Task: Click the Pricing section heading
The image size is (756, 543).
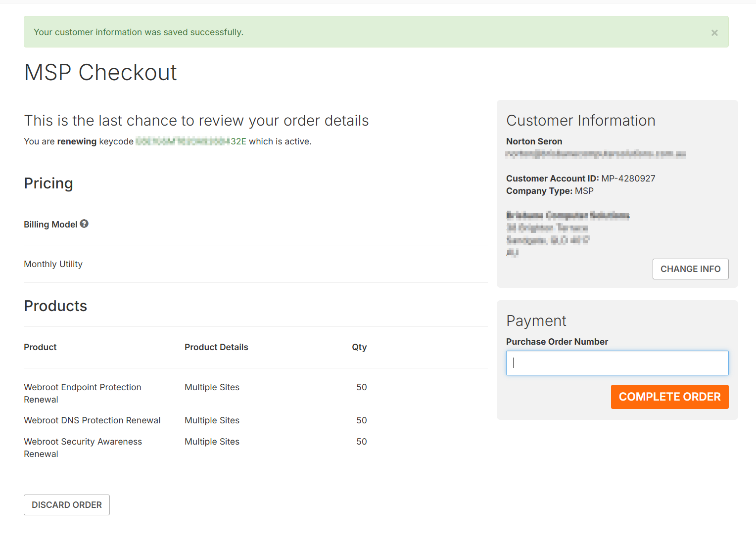Action: 48,183
